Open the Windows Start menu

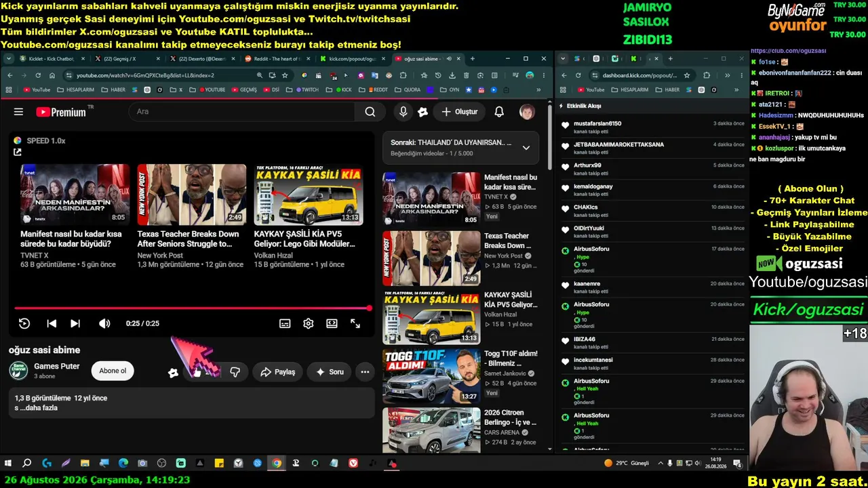pos(8,464)
